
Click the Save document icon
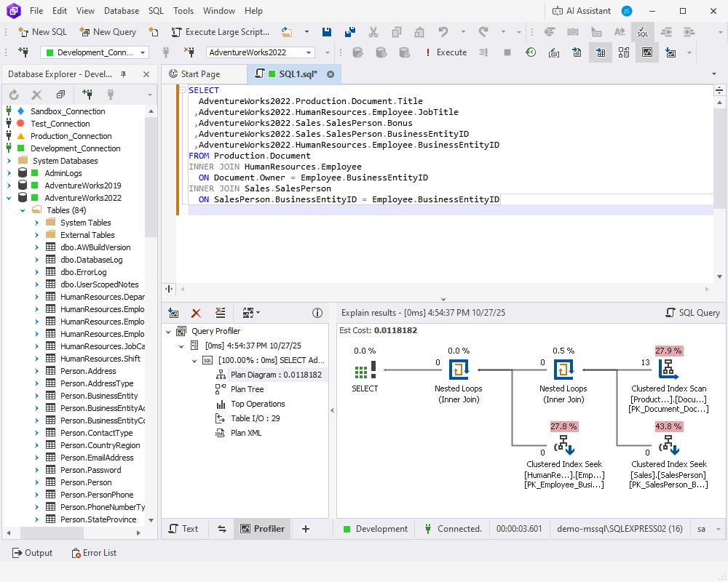tap(327, 32)
